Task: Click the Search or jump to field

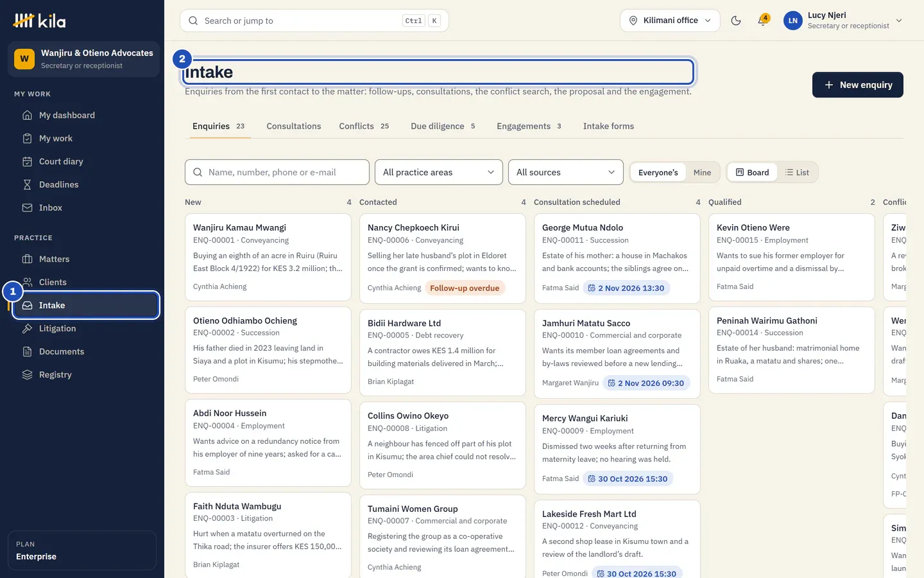Action: click(x=314, y=21)
